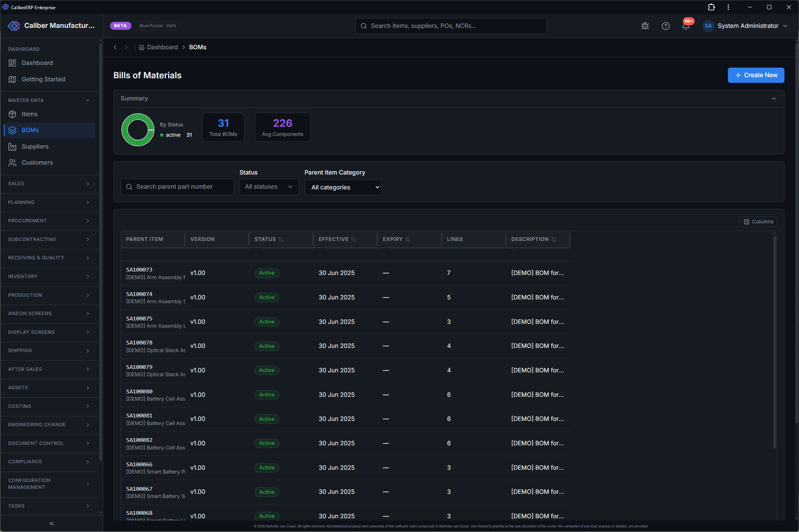Click the Create New button

click(x=756, y=75)
